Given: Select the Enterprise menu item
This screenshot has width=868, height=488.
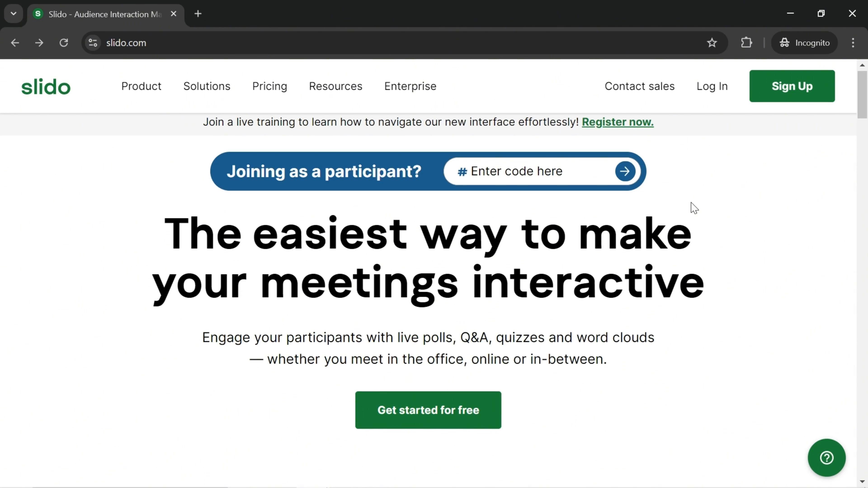Looking at the screenshot, I should point(411,86).
